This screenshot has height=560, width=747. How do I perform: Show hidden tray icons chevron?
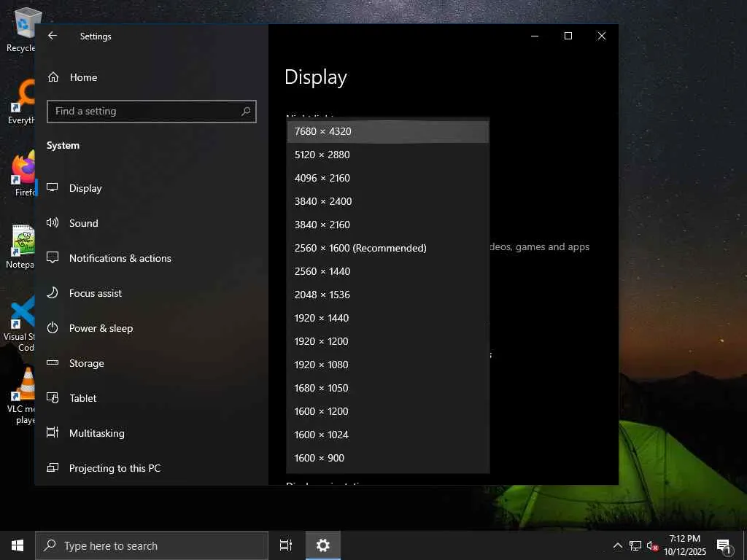click(617, 545)
